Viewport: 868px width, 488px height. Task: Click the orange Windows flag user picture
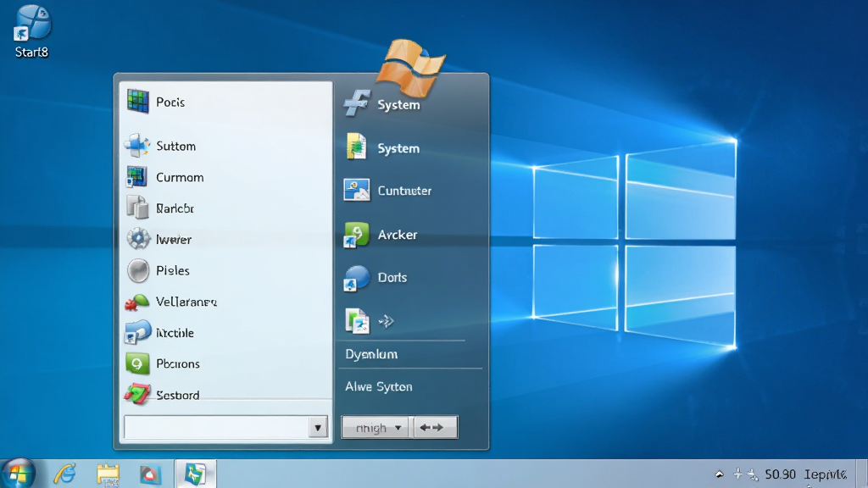point(411,67)
